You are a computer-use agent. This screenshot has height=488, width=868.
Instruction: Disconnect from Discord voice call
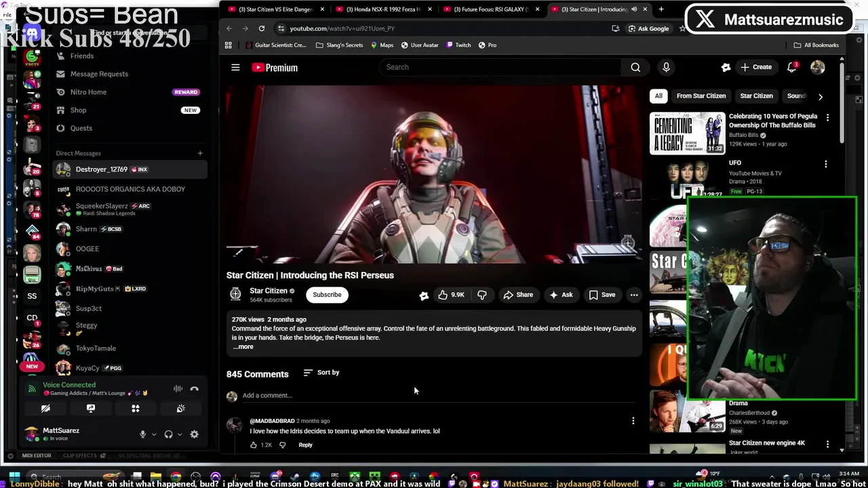[194, 389]
